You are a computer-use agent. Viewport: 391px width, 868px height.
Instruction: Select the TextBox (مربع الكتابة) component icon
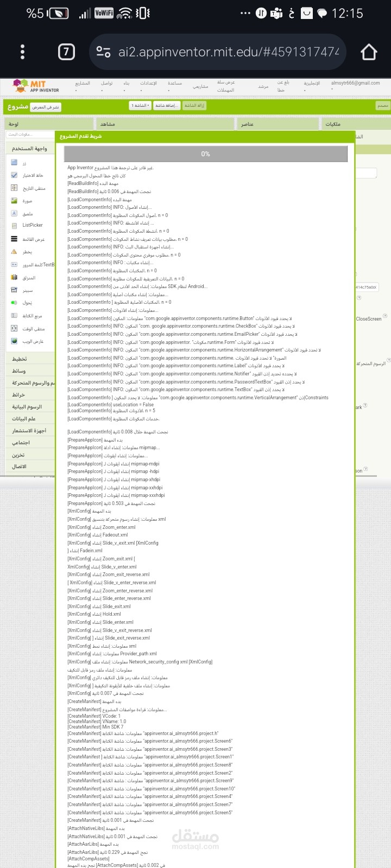pos(14,315)
